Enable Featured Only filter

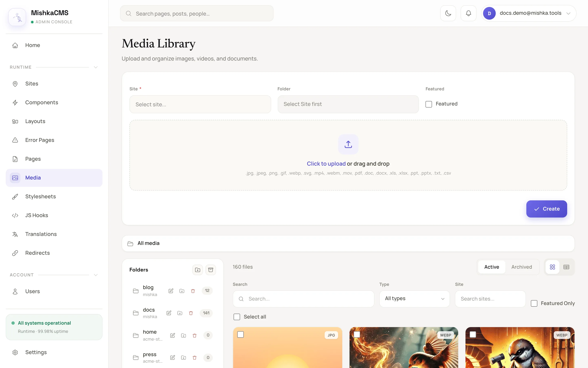(x=534, y=303)
